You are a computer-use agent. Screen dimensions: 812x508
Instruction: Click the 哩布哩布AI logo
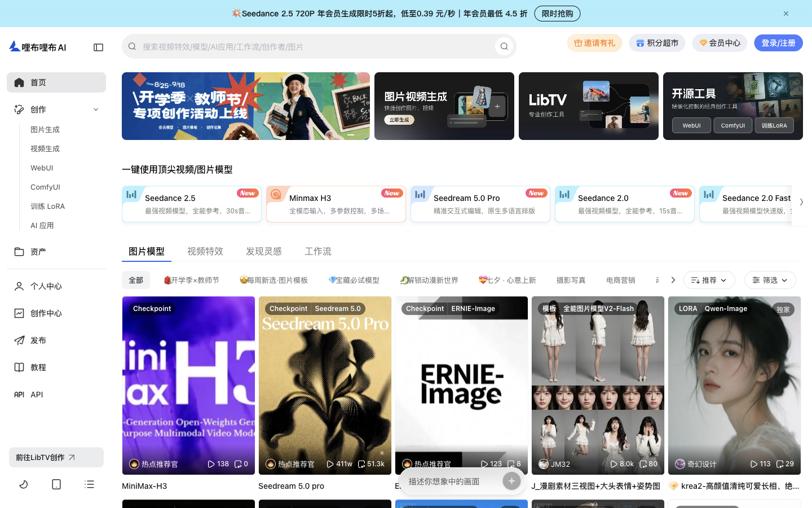pyautogui.click(x=38, y=47)
